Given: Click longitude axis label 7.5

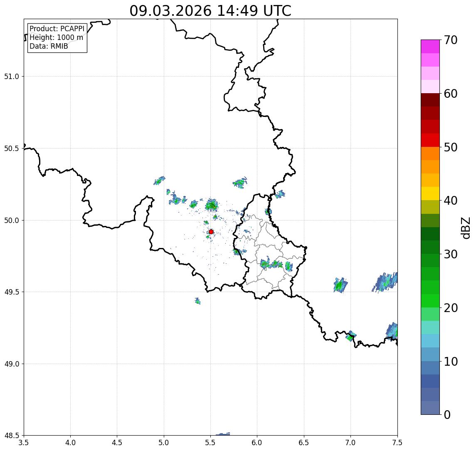Looking at the screenshot, I should [x=397, y=443].
